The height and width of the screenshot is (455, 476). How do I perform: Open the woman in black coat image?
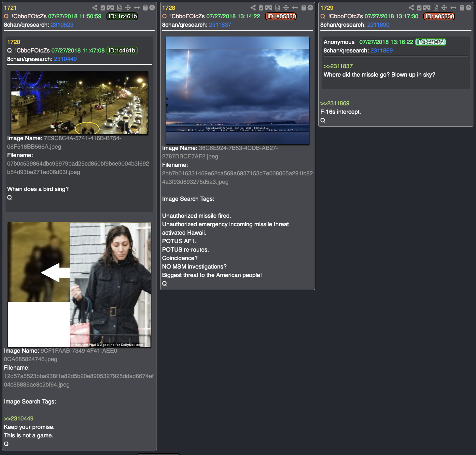(79, 285)
